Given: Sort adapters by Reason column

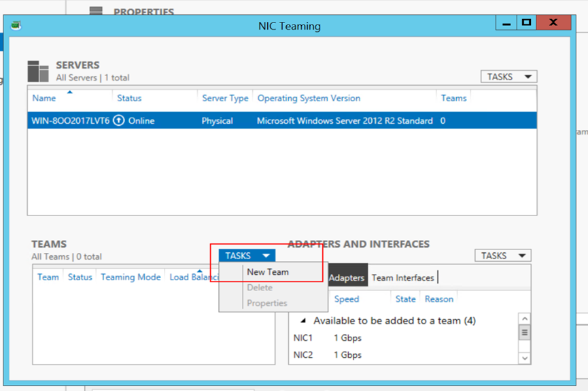Looking at the screenshot, I should pos(438,299).
